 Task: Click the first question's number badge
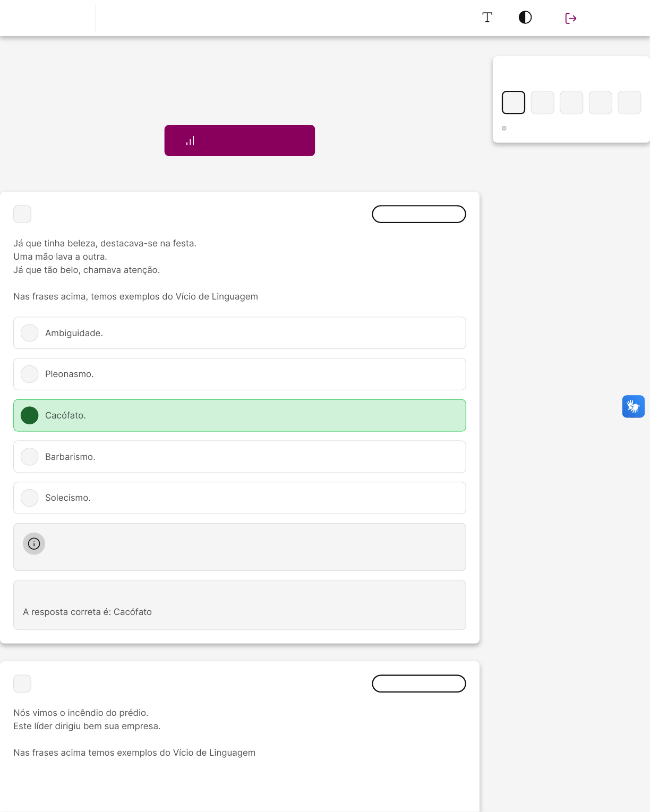click(22, 214)
